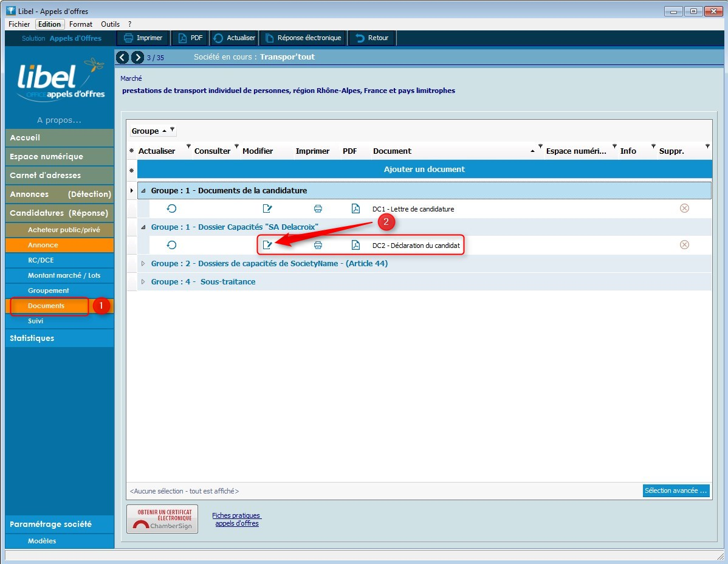Expand Groupe 2 Dossiers de capacités
The width and height of the screenshot is (728, 564).
click(x=143, y=263)
